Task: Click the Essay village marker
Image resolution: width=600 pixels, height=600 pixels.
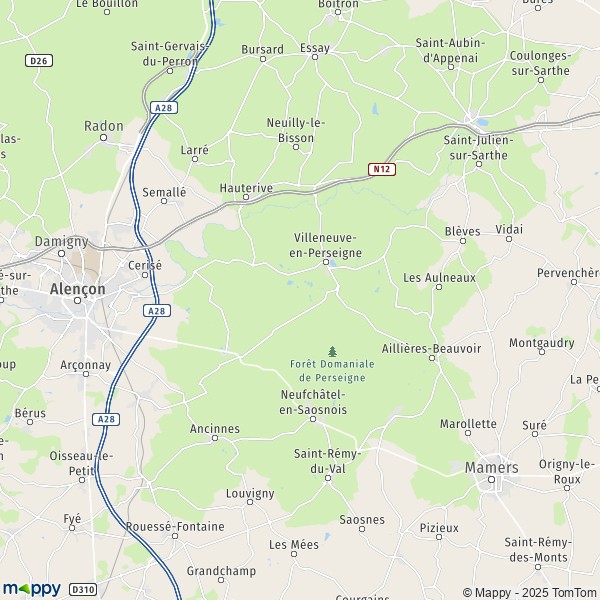Action: (315, 57)
